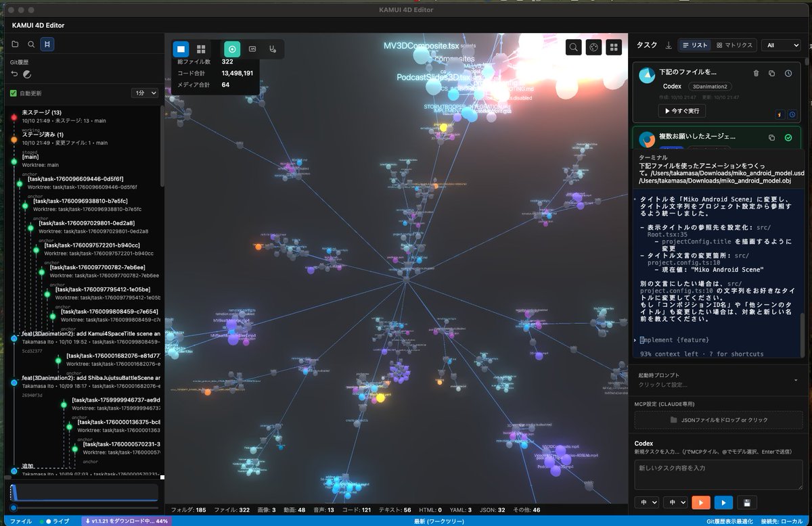Click the media image icon in the toolbar
Screen dimensions: 812x526
(252, 49)
